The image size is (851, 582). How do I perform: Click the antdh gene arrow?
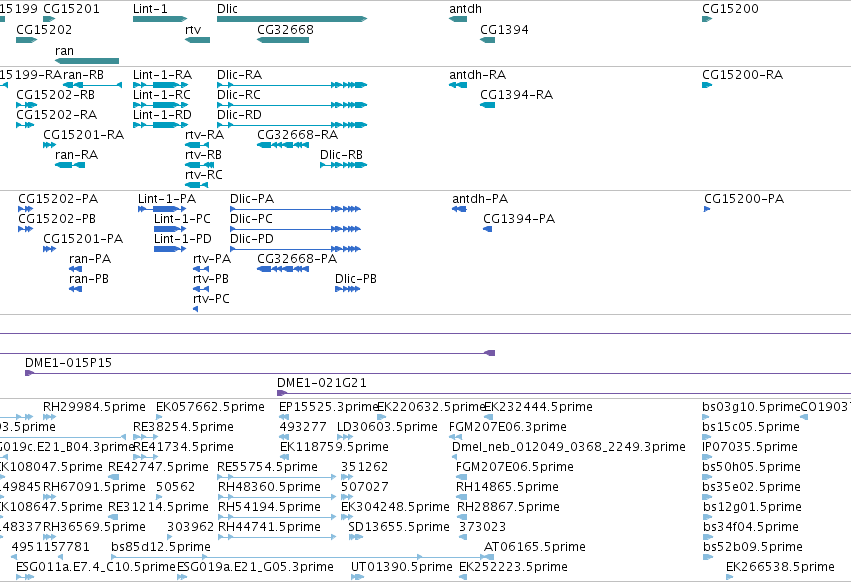click(458, 19)
